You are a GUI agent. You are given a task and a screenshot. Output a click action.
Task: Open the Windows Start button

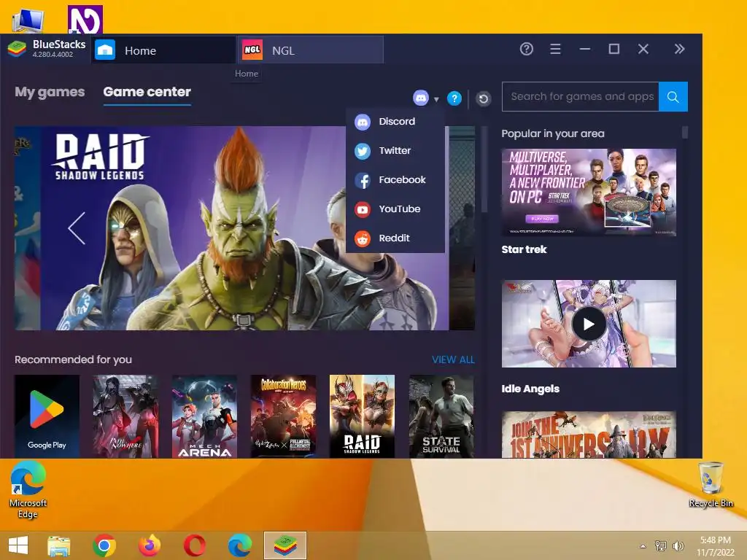(18, 545)
